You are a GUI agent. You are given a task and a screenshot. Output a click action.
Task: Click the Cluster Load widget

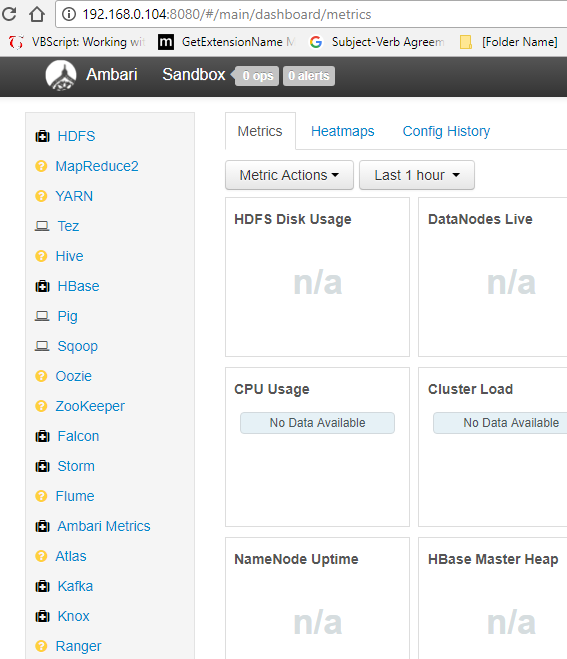point(493,447)
